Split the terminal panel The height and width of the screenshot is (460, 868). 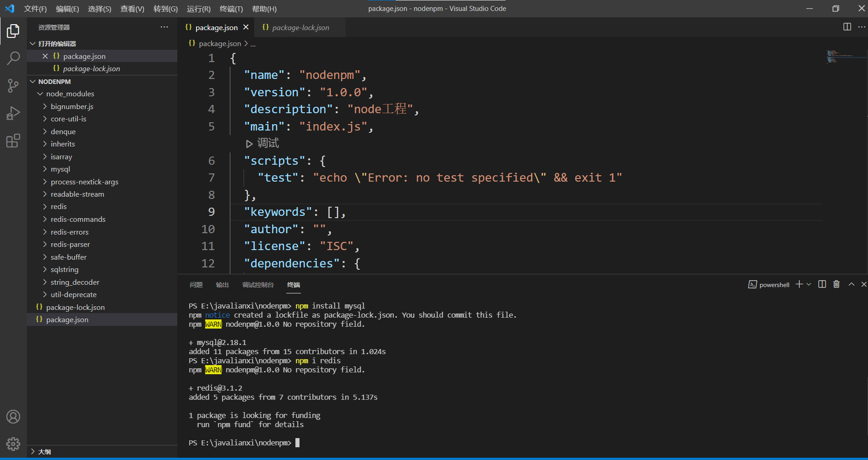pos(822,284)
